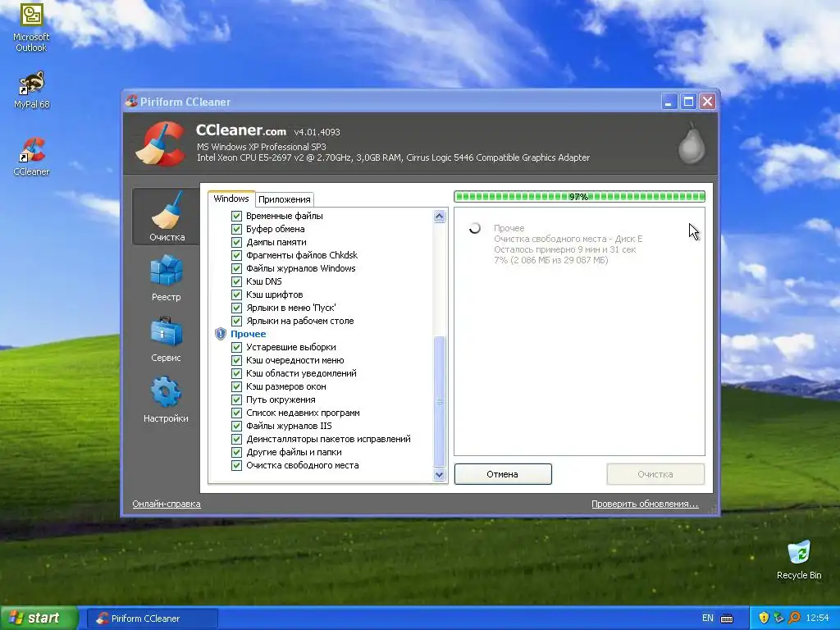Disable Список недавних программ checkbox

(236, 413)
